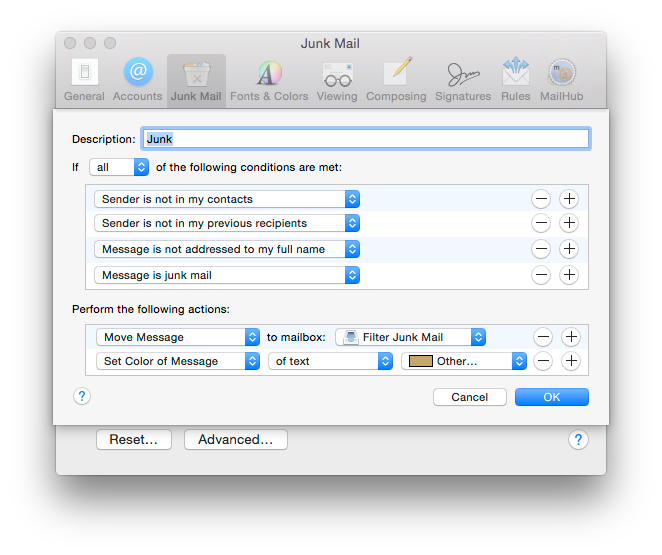Open the Signatures preferences icon
The height and width of the screenshot is (555, 662).
(x=463, y=80)
